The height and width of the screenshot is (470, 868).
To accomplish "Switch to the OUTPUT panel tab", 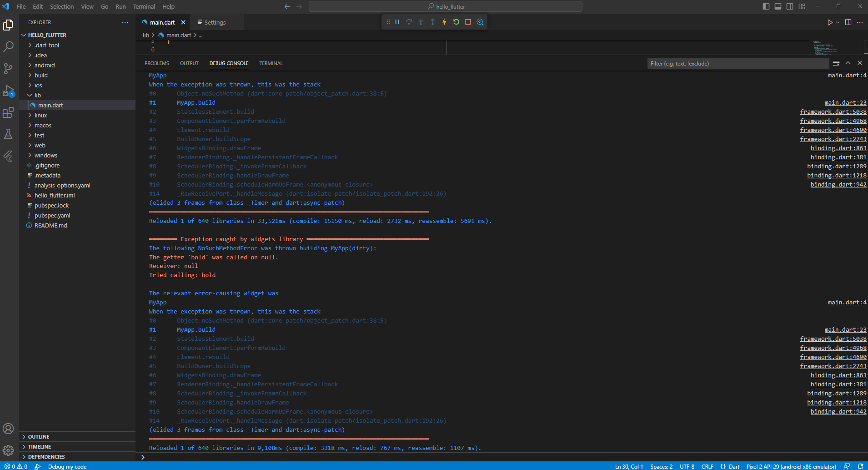I will [189, 63].
